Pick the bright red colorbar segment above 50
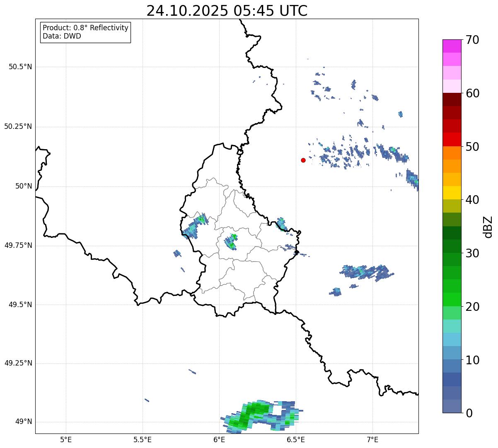The image size is (498, 448). 452,140
